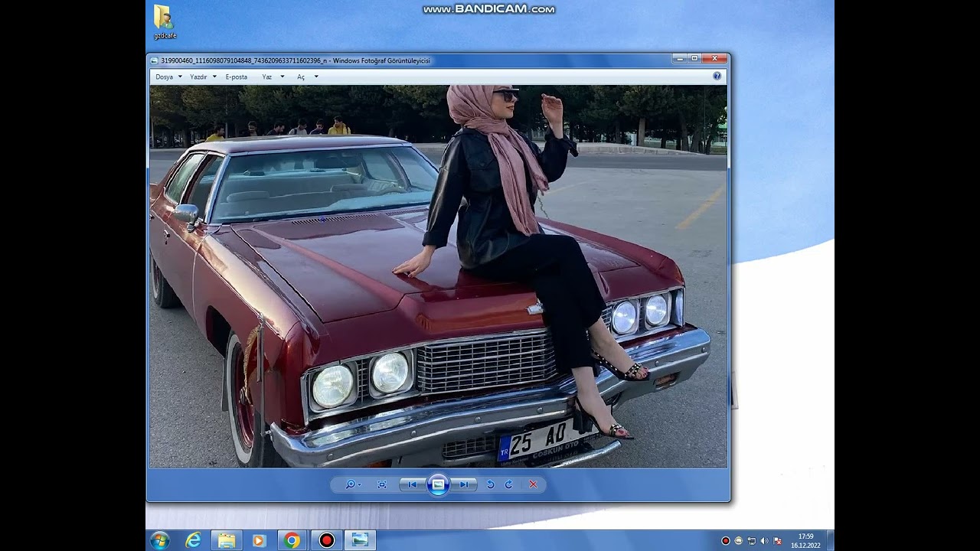The image size is (980, 551).
Task: Maximize the Photo Viewer window
Action: pyautogui.click(x=694, y=58)
